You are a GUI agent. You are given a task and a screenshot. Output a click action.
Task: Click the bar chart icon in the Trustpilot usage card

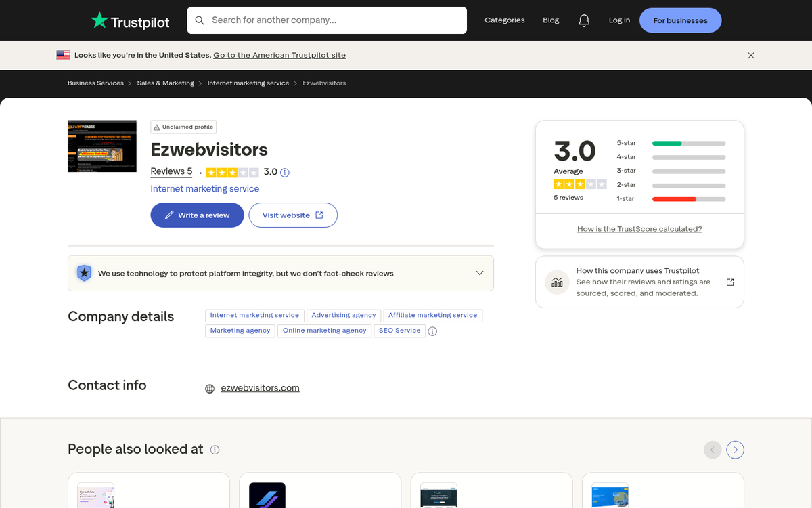556,282
